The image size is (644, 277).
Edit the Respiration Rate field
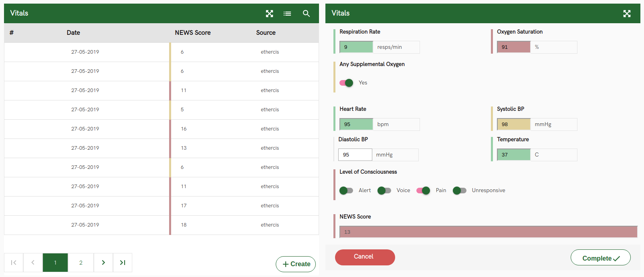pos(356,47)
